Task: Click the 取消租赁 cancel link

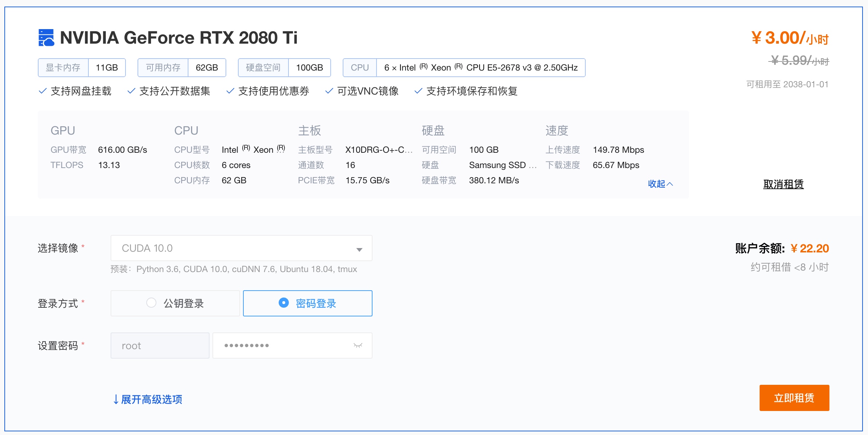Action: pos(783,184)
